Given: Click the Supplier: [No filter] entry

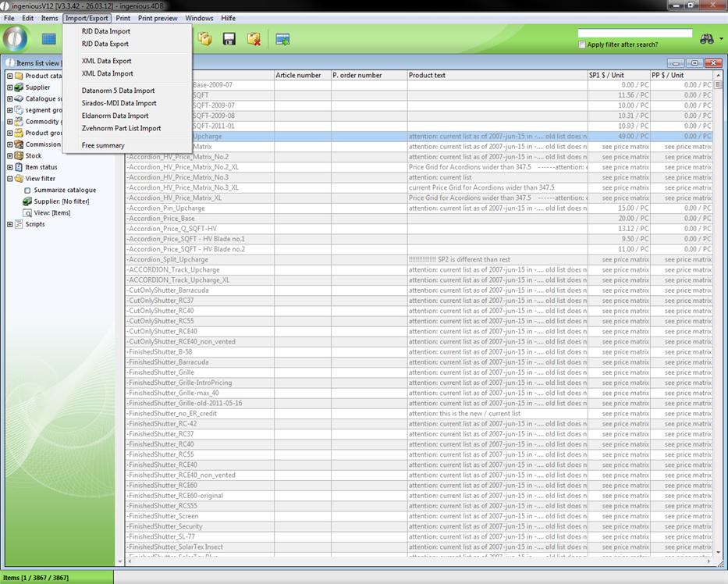Looking at the screenshot, I should pos(61,201).
